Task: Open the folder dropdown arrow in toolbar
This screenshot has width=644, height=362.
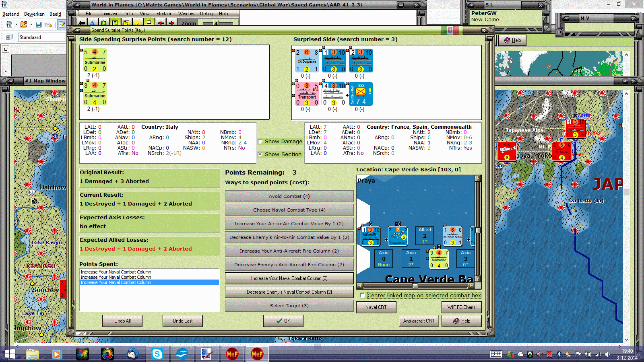Action: [31, 25]
